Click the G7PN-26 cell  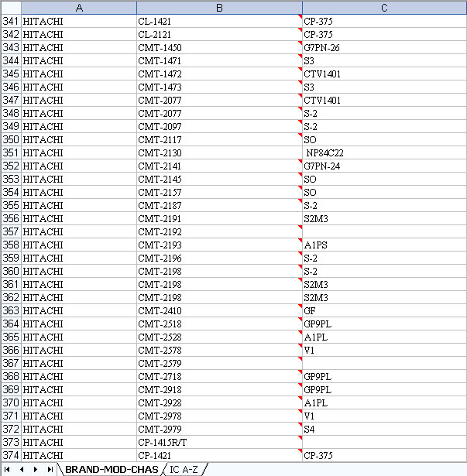(384, 47)
